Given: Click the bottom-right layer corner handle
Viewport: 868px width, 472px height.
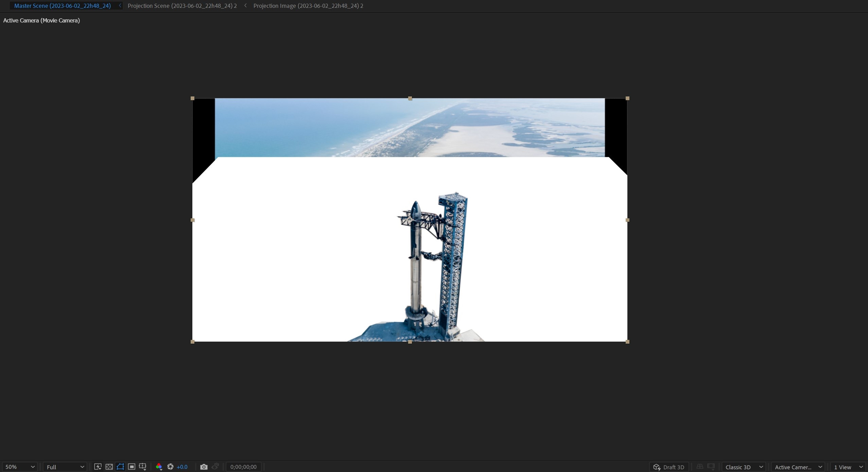Looking at the screenshot, I should (x=627, y=342).
